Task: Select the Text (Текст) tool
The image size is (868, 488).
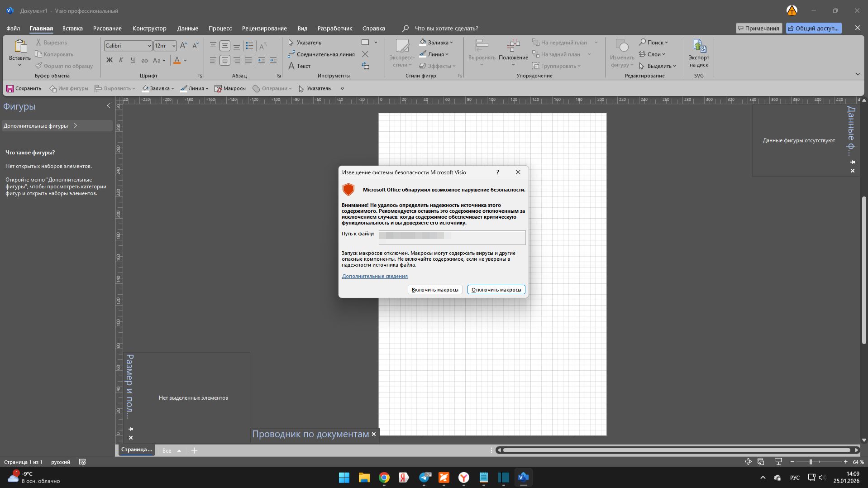Action: tap(299, 66)
